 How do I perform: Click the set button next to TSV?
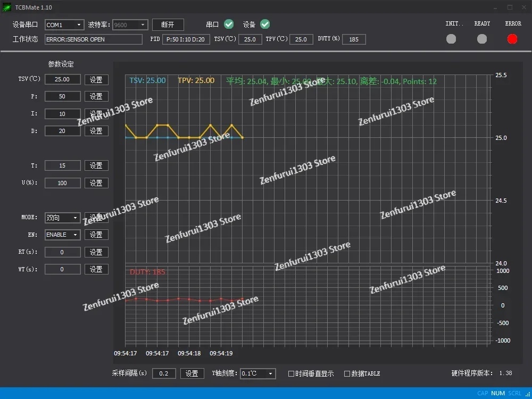pos(96,79)
